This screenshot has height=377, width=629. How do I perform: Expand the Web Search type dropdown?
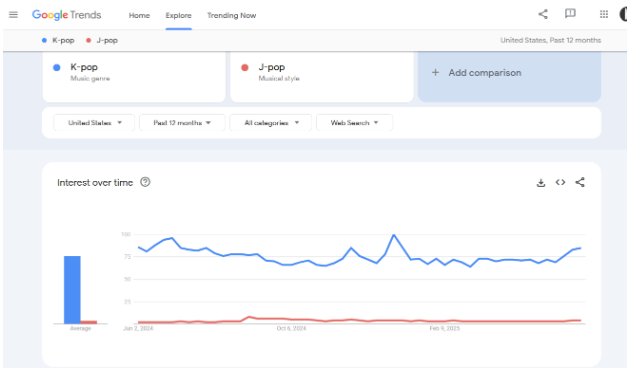[x=355, y=123]
